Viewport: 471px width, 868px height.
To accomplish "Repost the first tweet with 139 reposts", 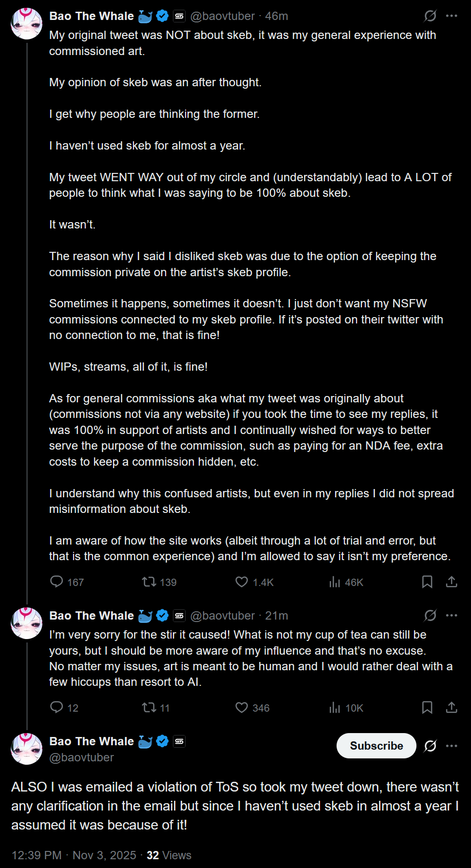I will tap(149, 582).
